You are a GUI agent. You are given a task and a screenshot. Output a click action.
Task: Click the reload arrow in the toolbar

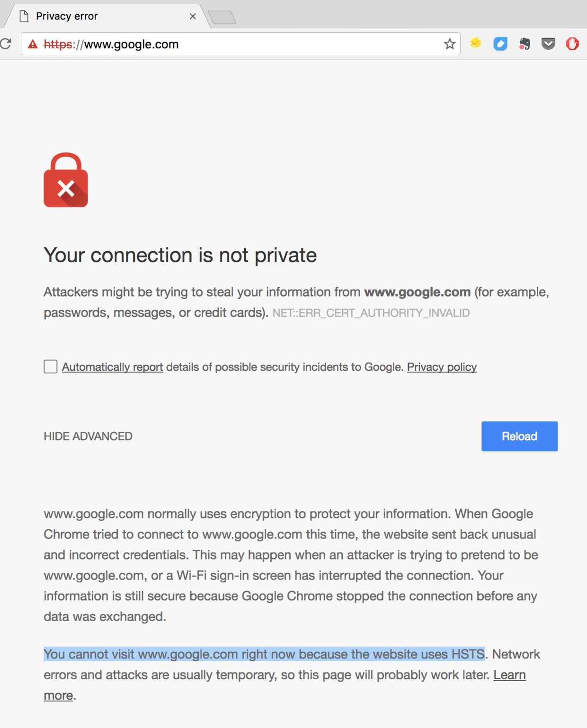(x=6, y=44)
